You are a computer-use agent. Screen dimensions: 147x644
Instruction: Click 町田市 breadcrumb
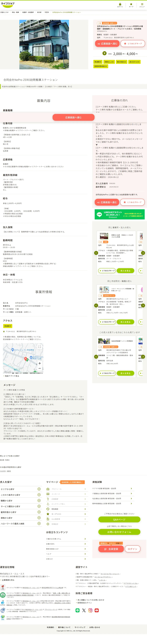pos(47,12)
